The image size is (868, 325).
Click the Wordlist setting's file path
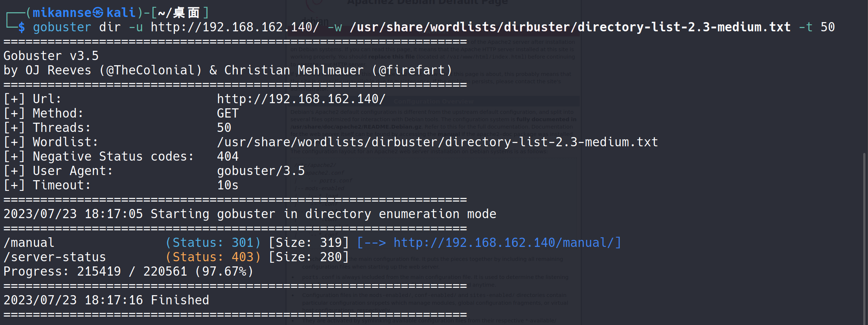click(437, 142)
